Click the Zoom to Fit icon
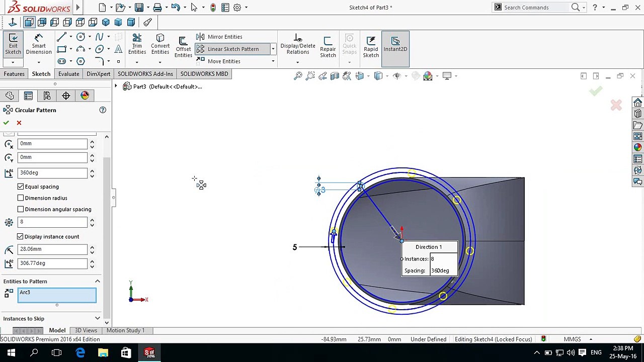This screenshot has height=362, width=644. point(298,76)
